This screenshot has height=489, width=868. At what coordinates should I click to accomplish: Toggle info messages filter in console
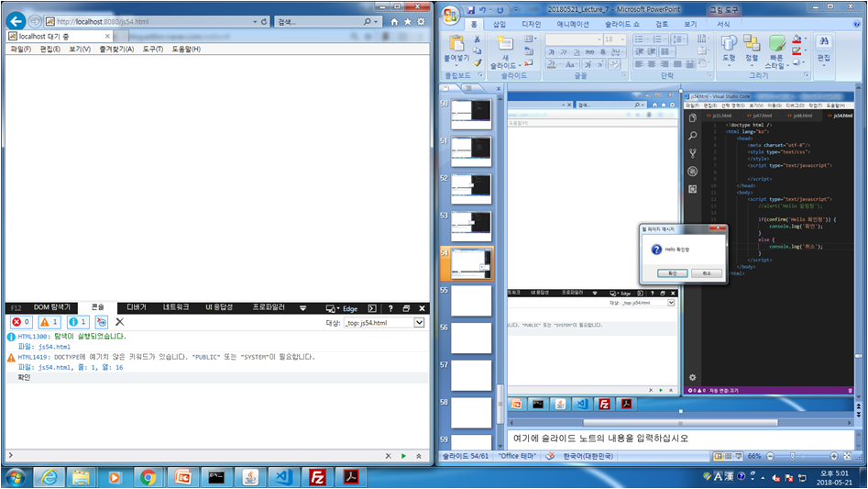pyautogui.click(x=78, y=322)
